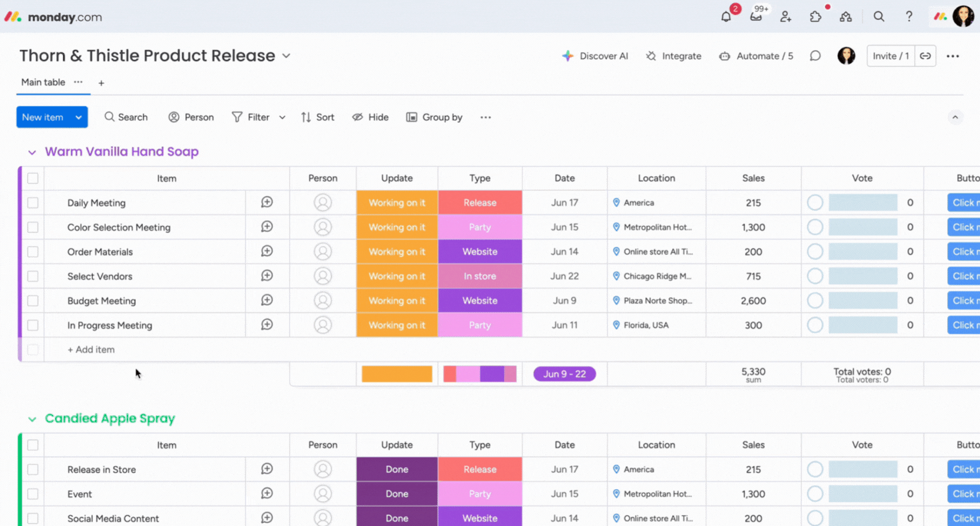Open Automate / 5
Screen dimensions: 980x526
pos(756,56)
